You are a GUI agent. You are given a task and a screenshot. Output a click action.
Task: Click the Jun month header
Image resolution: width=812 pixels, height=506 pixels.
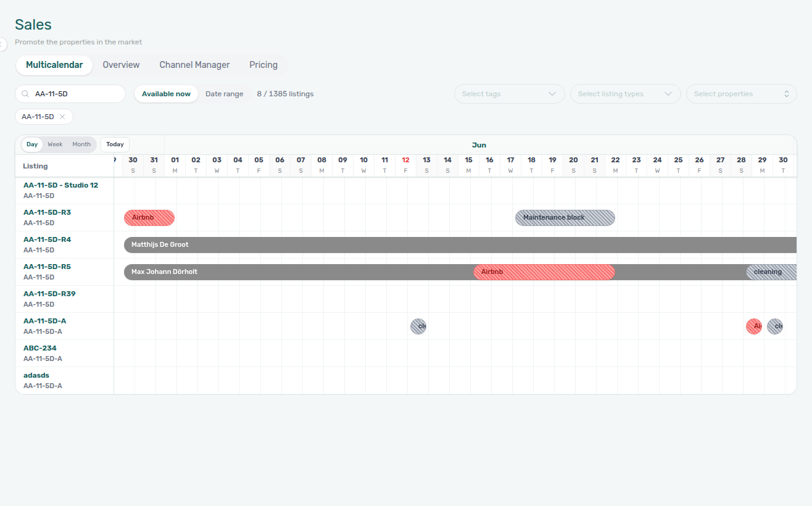tap(479, 145)
